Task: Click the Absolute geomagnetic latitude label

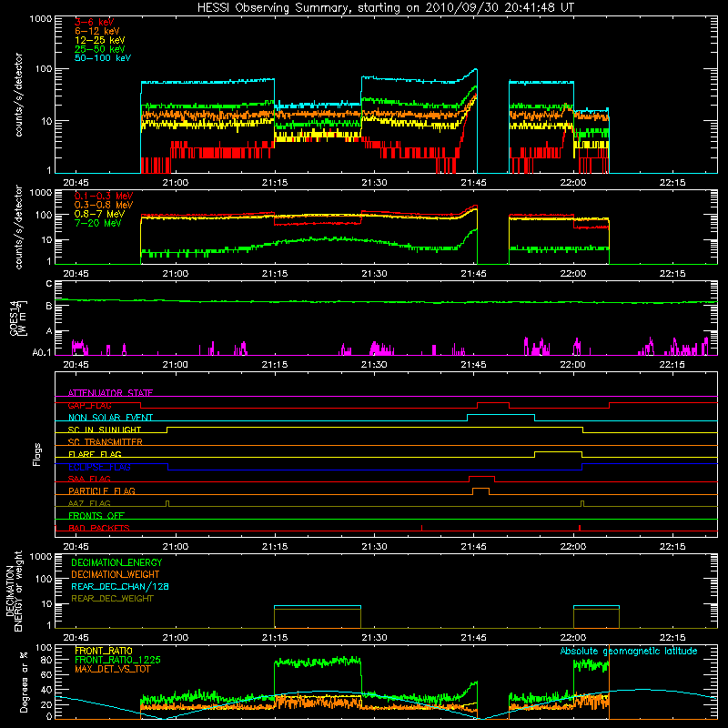Action: [629, 651]
